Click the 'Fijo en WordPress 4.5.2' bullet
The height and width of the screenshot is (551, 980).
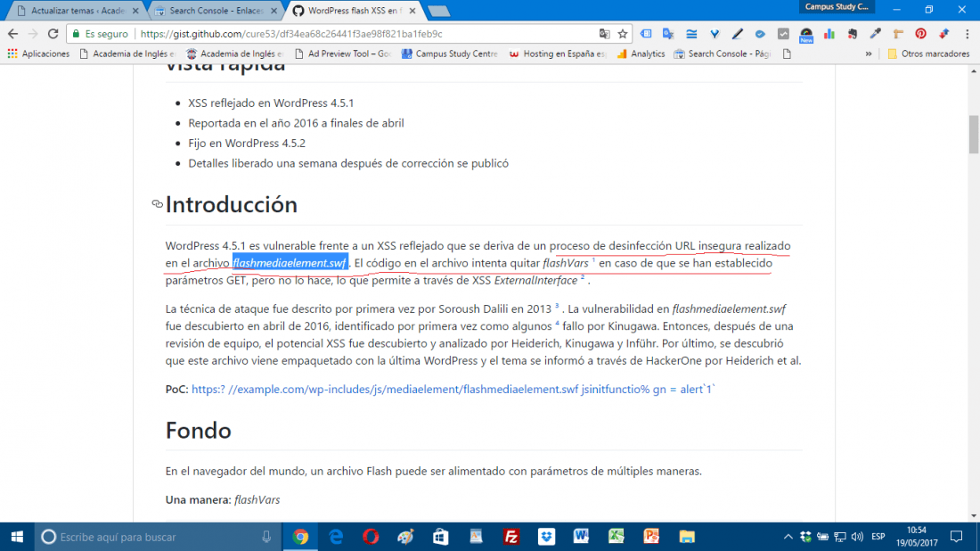(x=247, y=144)
